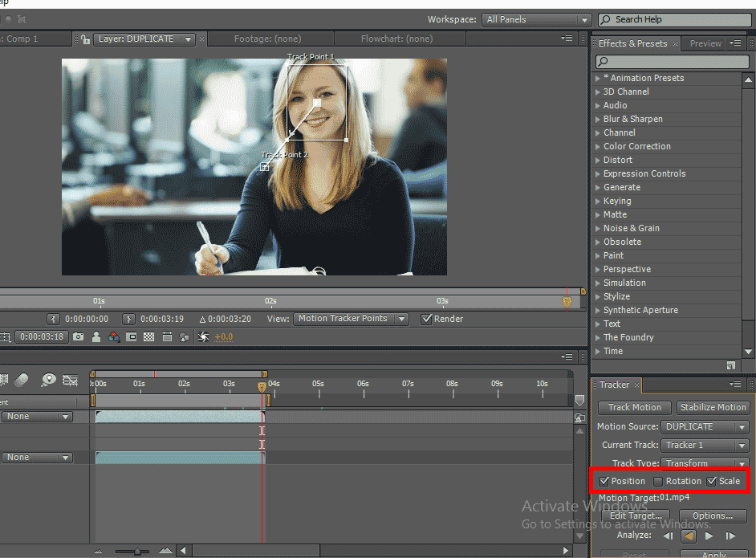Click the snapshot camera icon

pyautogui.click(x=79, y=337)
